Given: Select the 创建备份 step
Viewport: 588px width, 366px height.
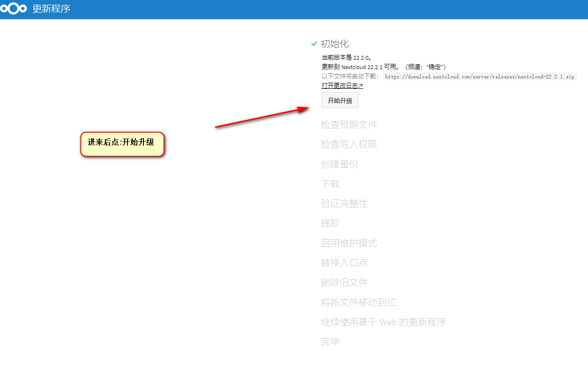Looking at the screenshot, I should (340, 164).
